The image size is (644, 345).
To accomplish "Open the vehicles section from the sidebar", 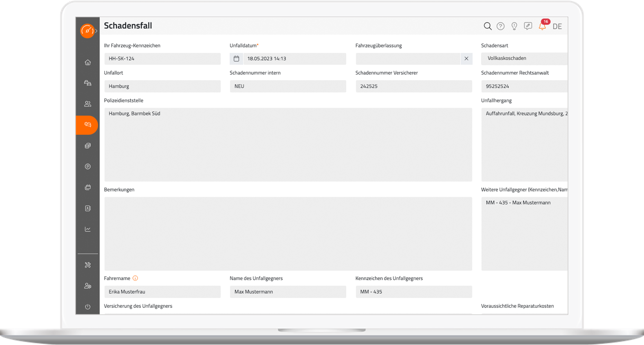I will pyautogui.click(x=88, y=83).
